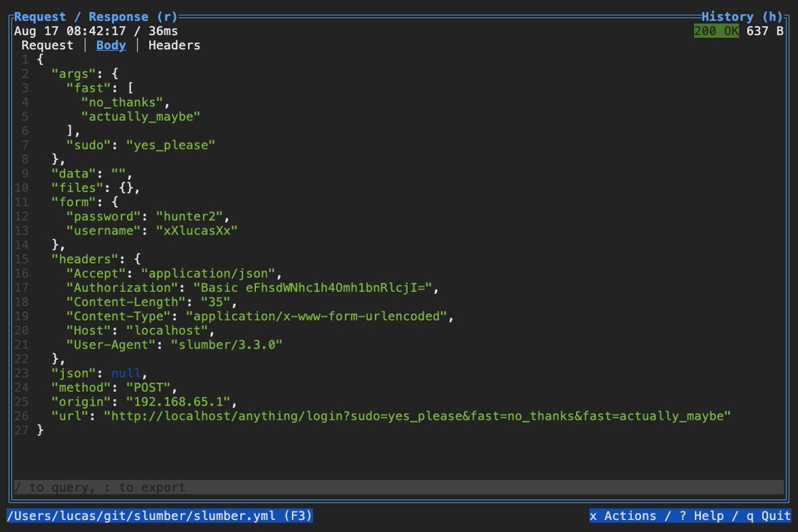798x532 pixels.
Task: Click the q Quit shortcut
Action: [768, 516]
